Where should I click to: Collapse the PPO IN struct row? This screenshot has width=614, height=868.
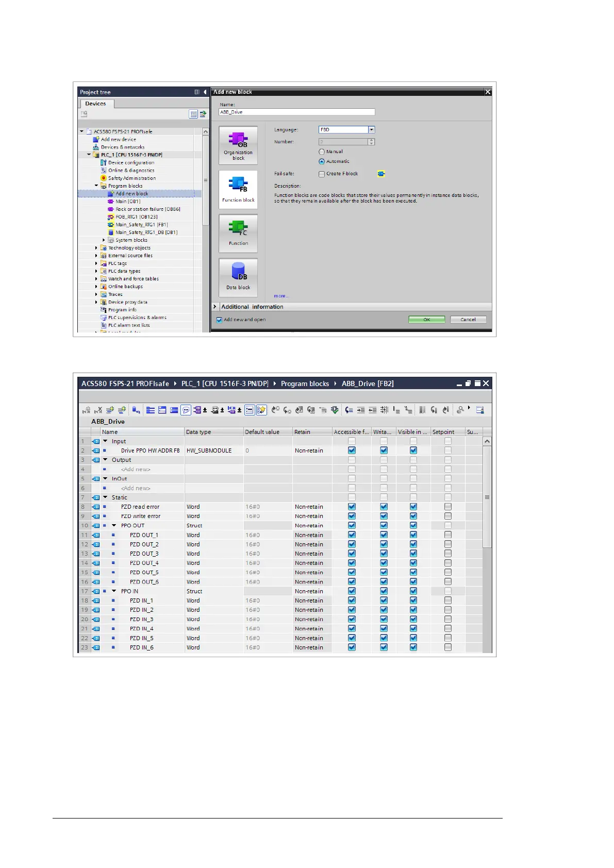114,591
